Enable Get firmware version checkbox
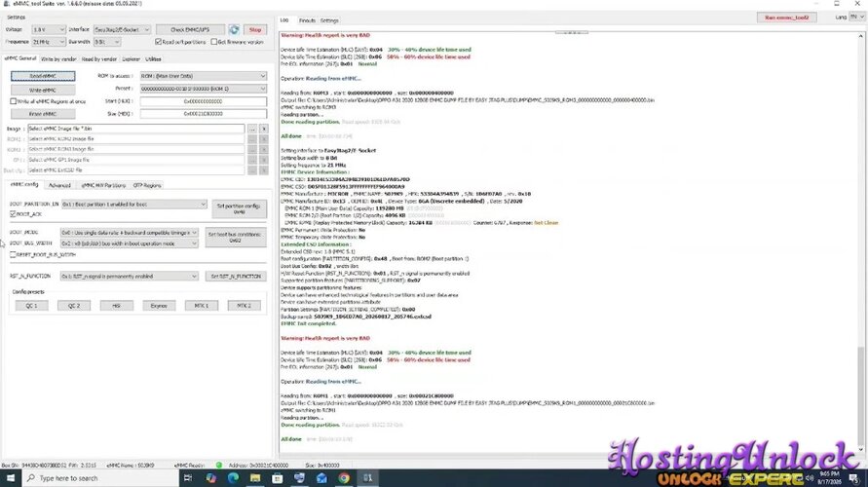Screen dimensions: 868x487 (214, 42)
